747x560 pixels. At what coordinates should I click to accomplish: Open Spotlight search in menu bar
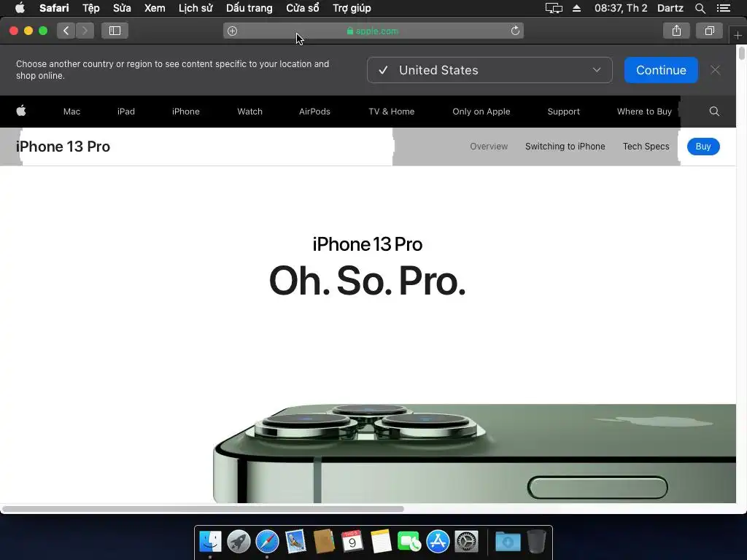coord(700,8)
